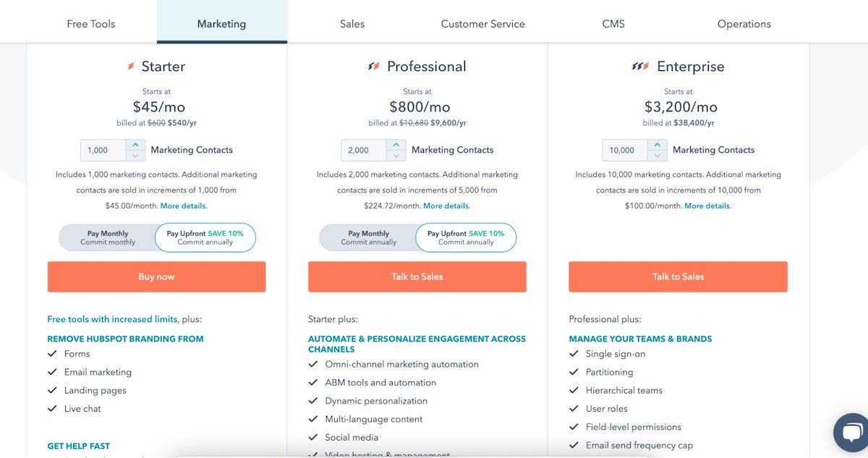This screenshot has height=458, width=868.
Task: Click the Enterprise plan sprocket icon
Action: pyautogui.click(x=640, y=67)
